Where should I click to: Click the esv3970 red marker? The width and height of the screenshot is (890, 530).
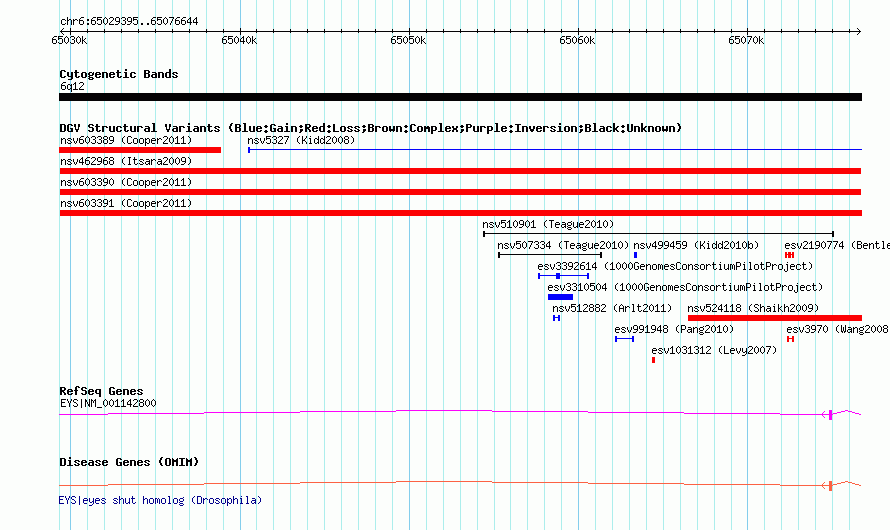point(790,339)
